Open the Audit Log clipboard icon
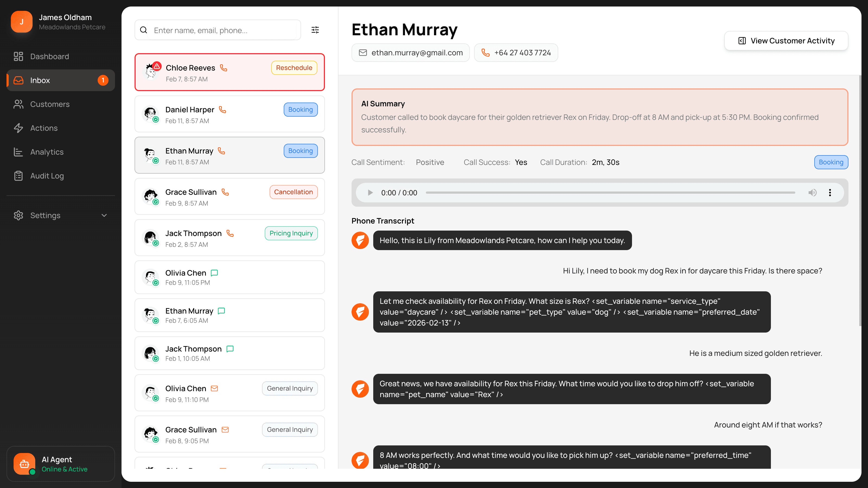Image resolution: width=868 pixels, height=488 pixels. point(18,176)
